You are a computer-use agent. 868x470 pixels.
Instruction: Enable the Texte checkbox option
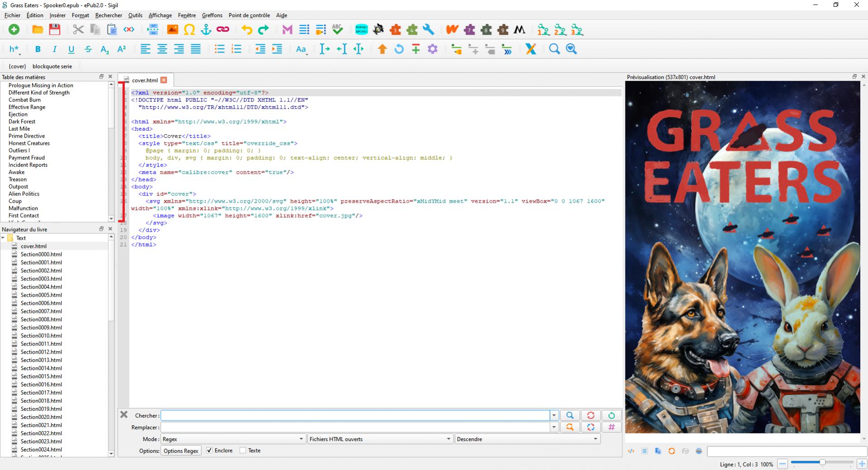click(243, 451)
